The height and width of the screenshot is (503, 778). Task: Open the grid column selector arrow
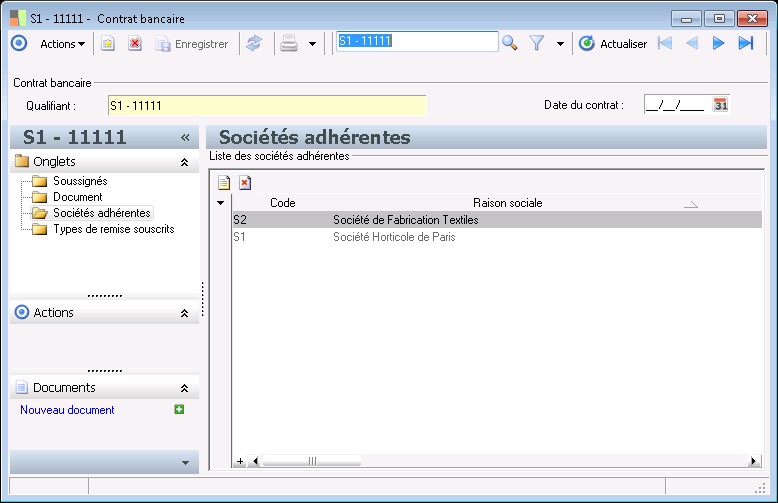(220, 203)
